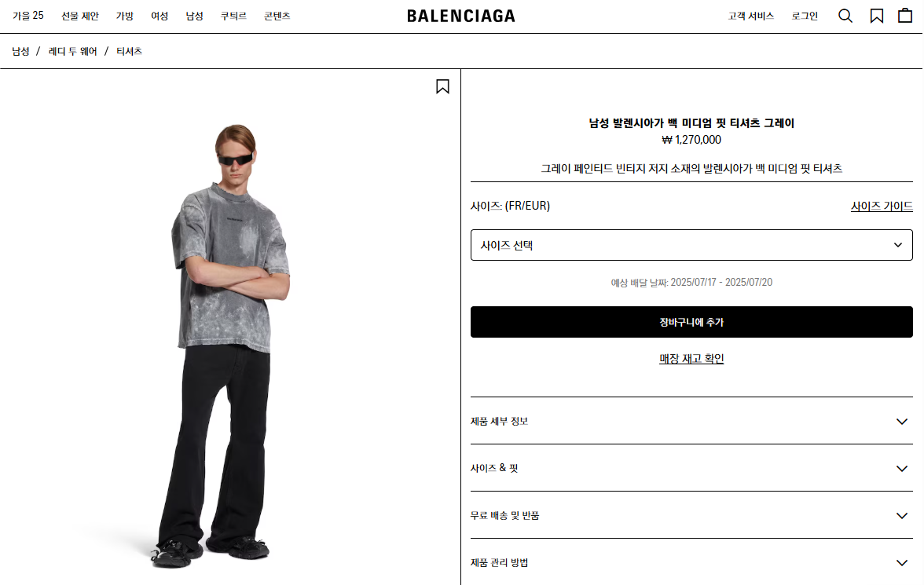
Task: Expand the 사이즈 & 핏 section
Action: click(691, 468)
